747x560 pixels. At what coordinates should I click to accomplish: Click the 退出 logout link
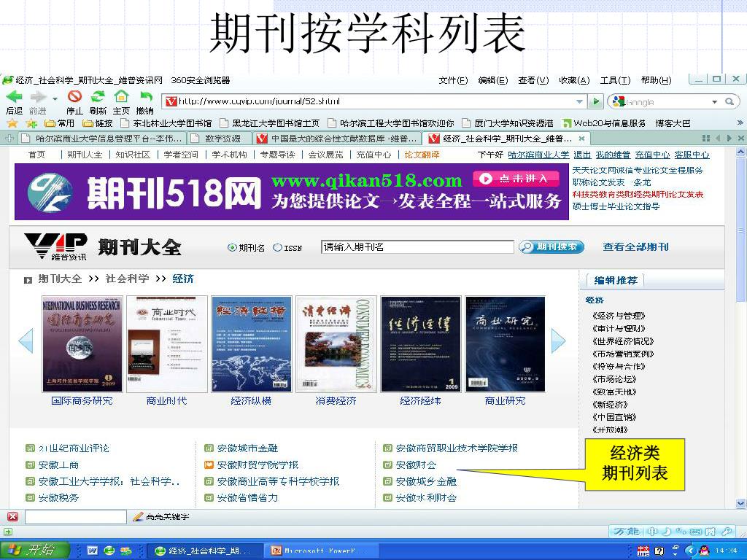582,155
